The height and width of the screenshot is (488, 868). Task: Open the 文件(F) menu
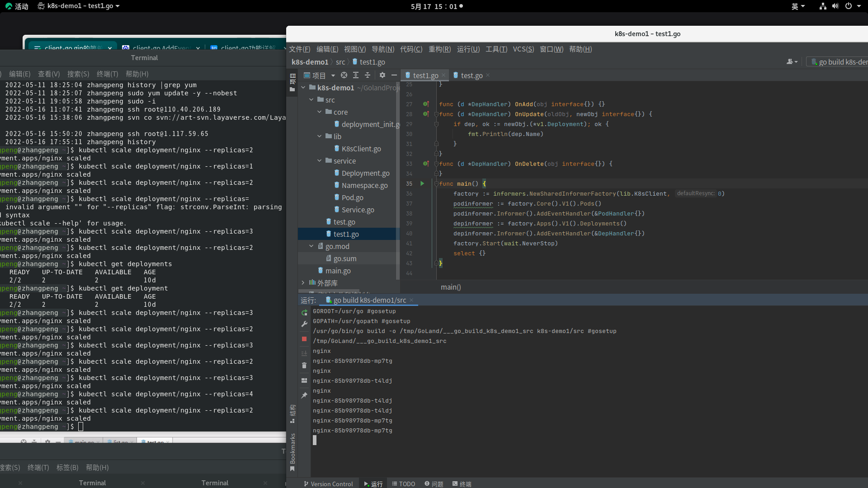pyautogui.click(x=299, y=49)
